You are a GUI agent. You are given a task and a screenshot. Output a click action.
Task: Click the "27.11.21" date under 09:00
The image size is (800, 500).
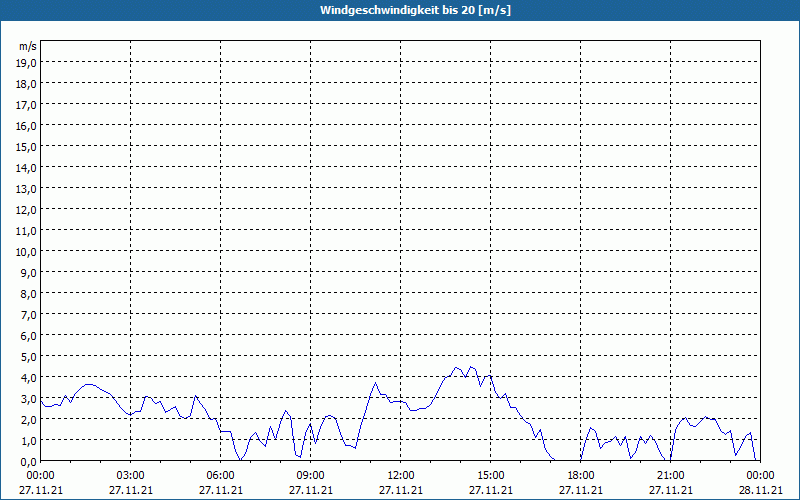click(x=311, y=490)
